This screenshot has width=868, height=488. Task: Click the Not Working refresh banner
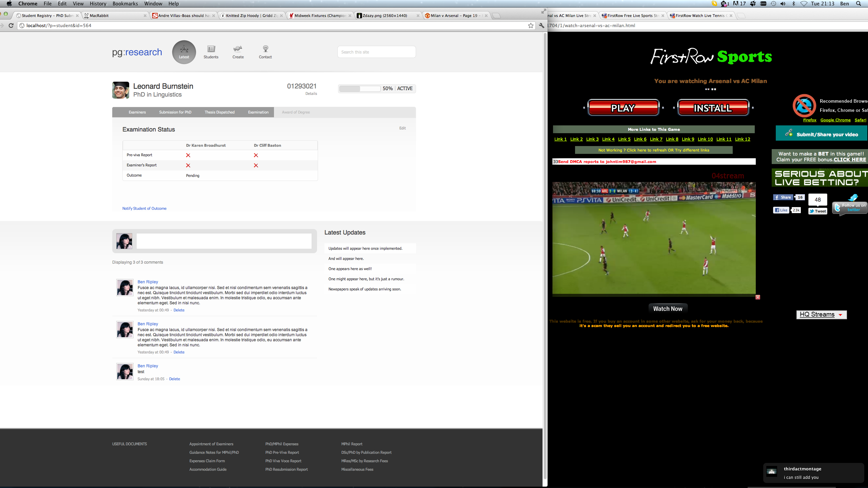tap(654, 150)
